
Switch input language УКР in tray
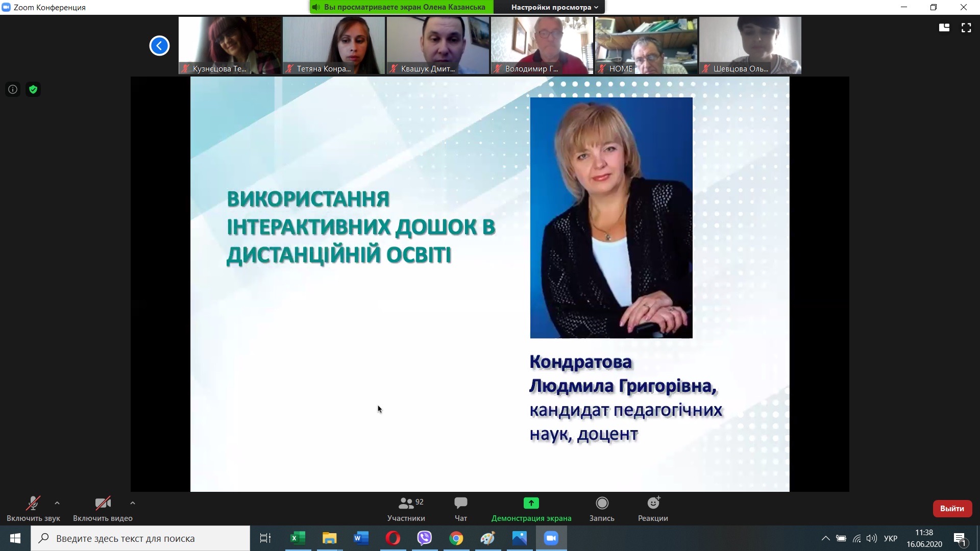click(x=890, y=538)
